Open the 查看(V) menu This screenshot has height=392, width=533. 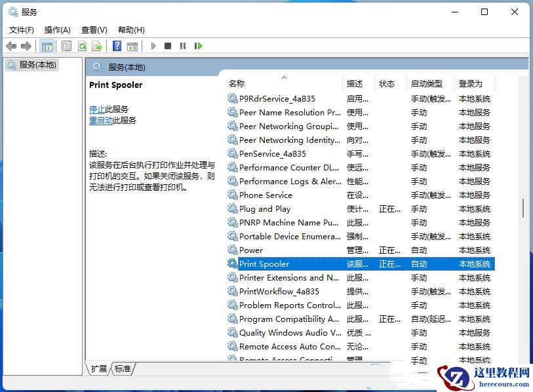pyautogui.click(x=93, y=29)
